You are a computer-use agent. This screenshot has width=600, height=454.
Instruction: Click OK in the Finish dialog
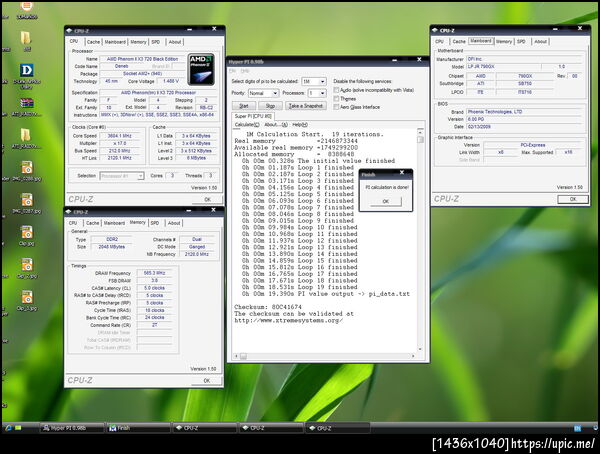point(386,201)
